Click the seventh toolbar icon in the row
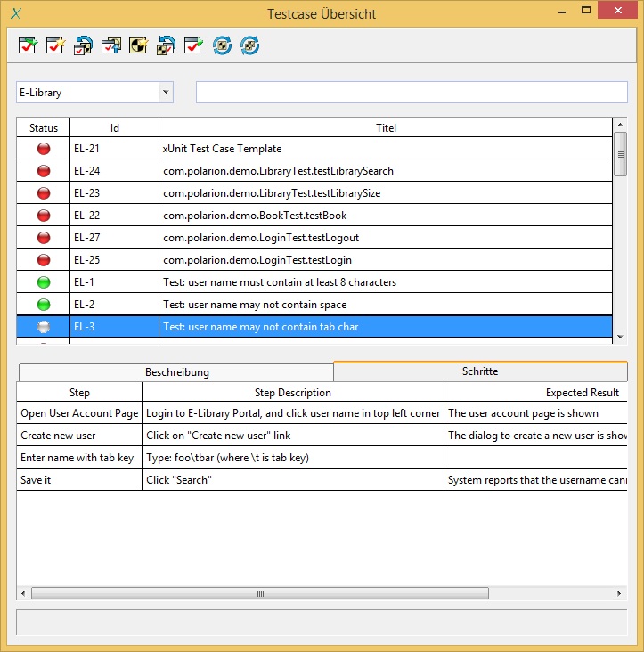Screen dimensions: 644x652 click(x=193, y=45)
